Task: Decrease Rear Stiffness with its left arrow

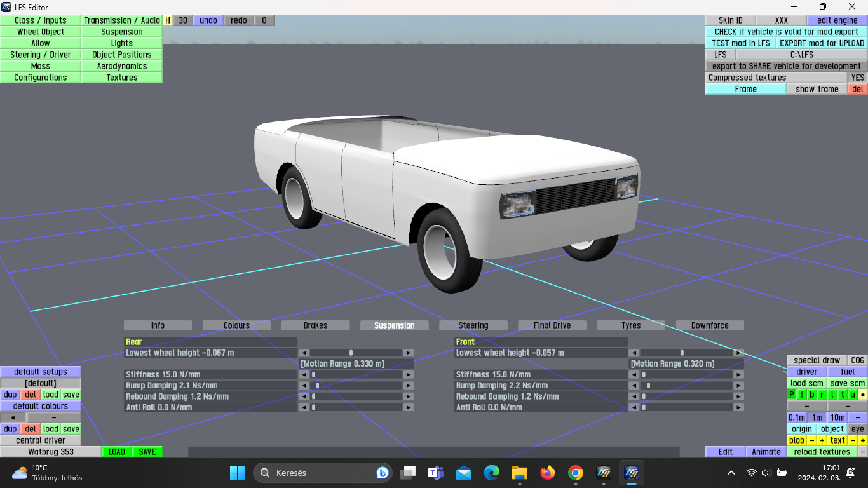Action: [x=304, y=375]
